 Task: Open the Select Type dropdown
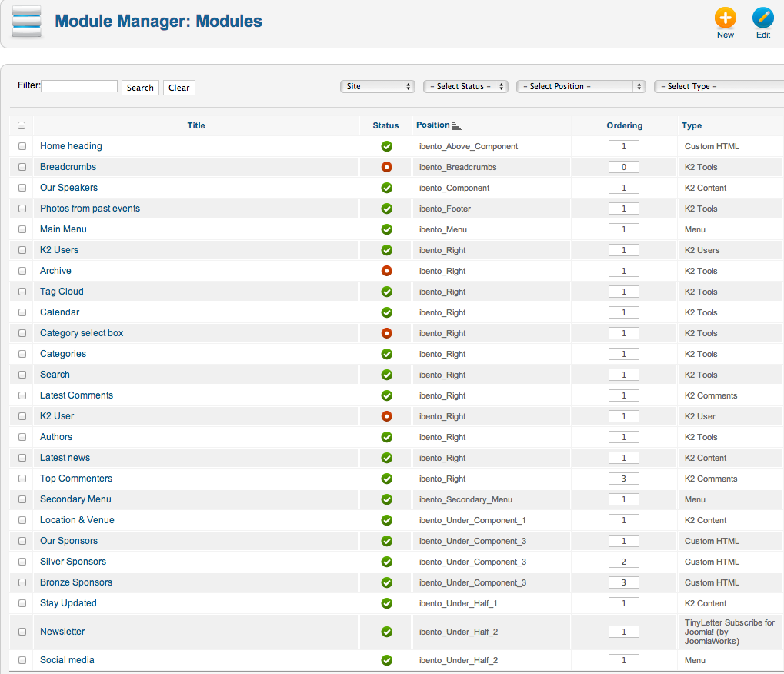719,86
